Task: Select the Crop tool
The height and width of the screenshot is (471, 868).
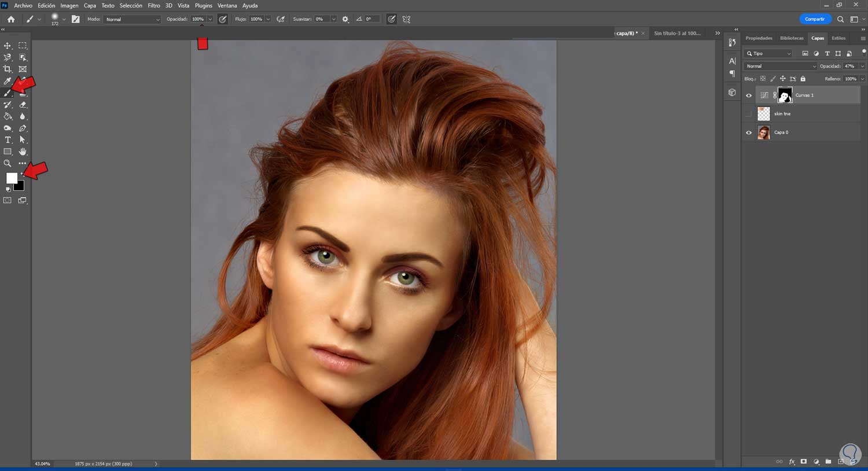Action: tap(8, 69)
